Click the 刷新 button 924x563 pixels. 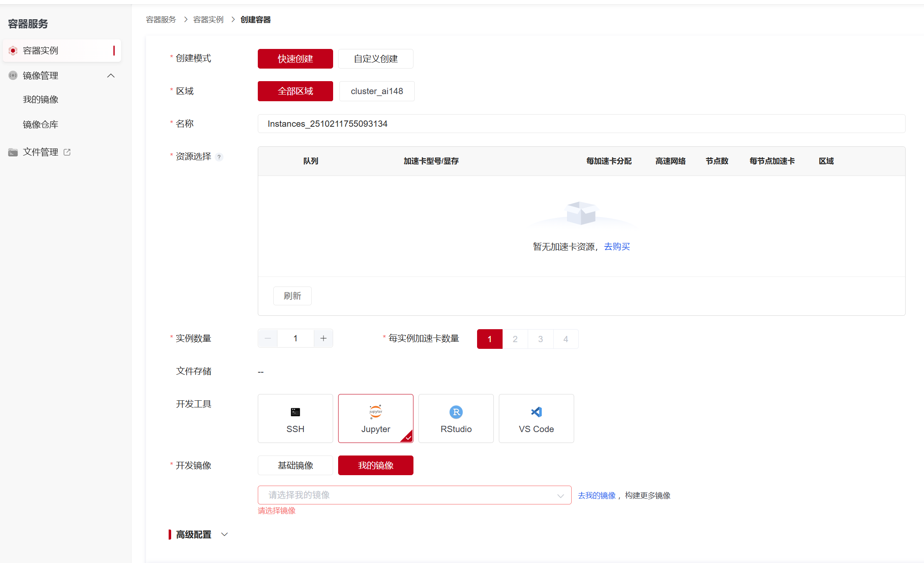click(x=292, y=296)
